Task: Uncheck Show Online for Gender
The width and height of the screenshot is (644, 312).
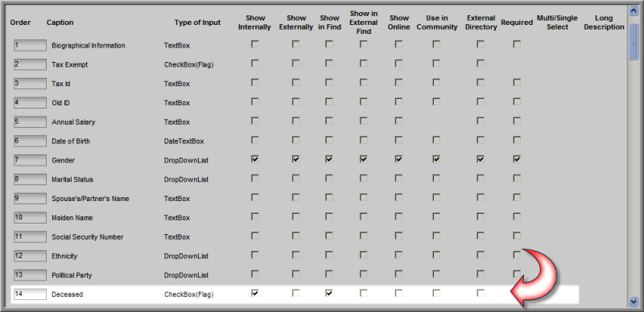Action: [398, 159]
